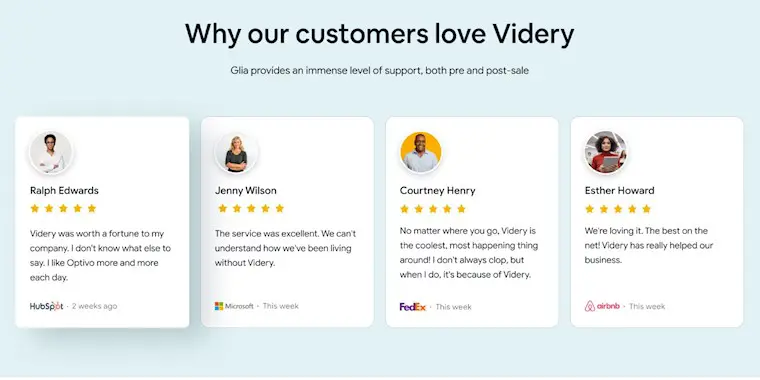Screen dimensions: 760x380
Task: Click Esther Howard's review text
Action: (x=649, y=245)
